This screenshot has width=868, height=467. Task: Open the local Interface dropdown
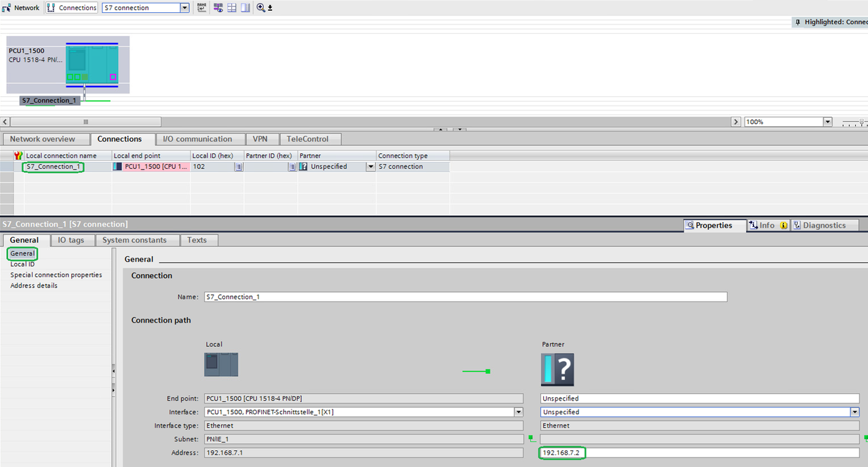pos(519,412)
